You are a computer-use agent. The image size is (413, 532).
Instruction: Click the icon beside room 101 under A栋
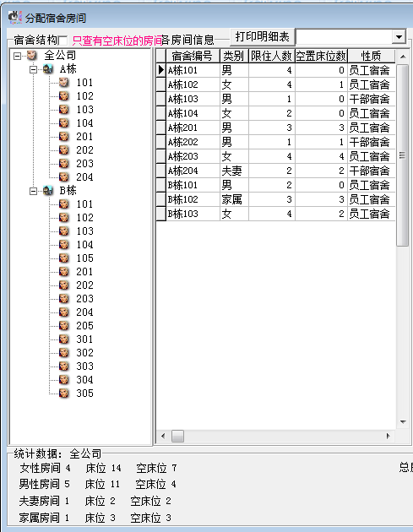pos(64,83)
